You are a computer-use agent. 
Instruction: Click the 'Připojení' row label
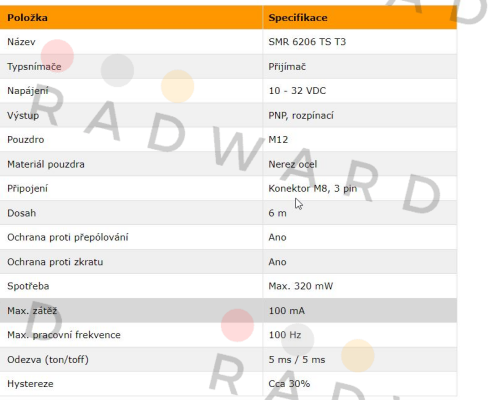coord(28,189)
